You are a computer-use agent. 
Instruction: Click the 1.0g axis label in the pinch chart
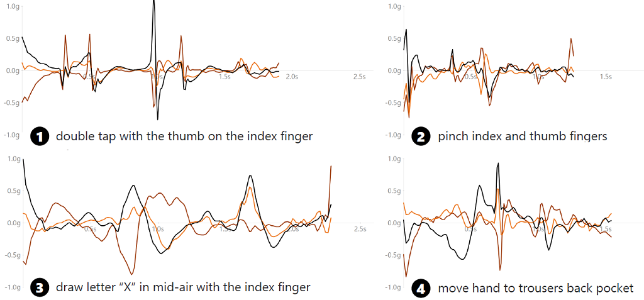coord(394,6)
